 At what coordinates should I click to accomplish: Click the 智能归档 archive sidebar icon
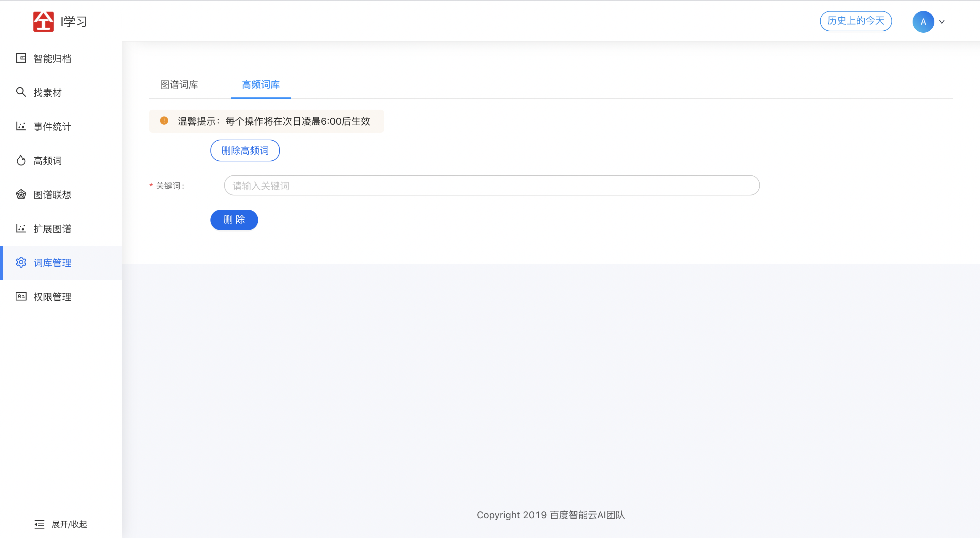click(21, 58)
